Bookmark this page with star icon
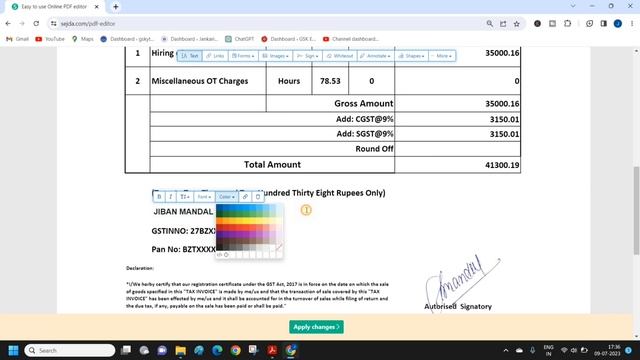Screen dimensions: 640x360 517,24
